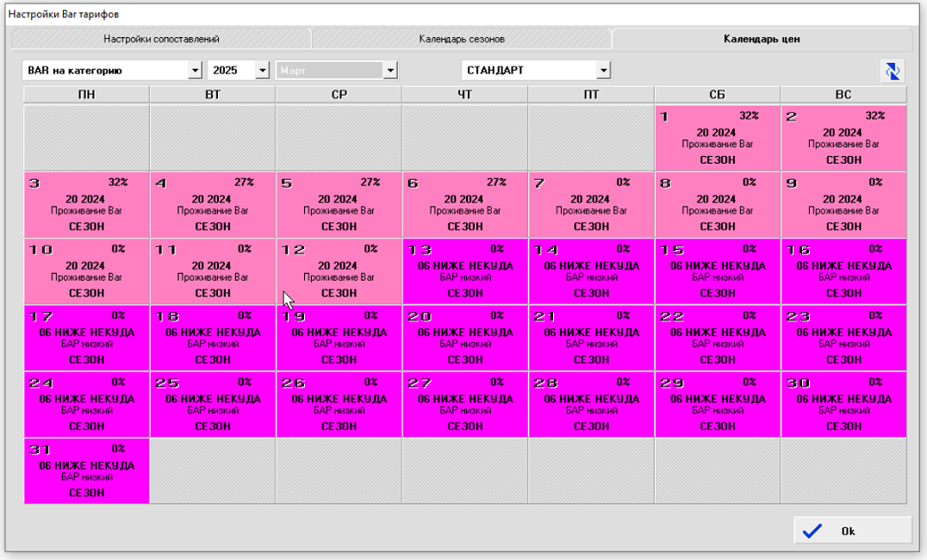Select day 12 Проживание Bar cell
This screenshot has width=927, height=560.
pos(339,271)
